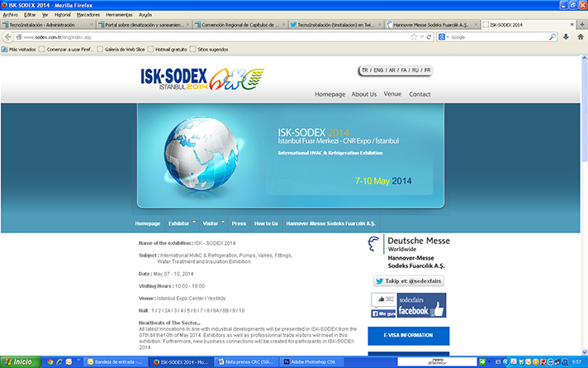Switch site language to RU
The width and height of the screenshot is (588, 368).
click(x=415, y=70)
